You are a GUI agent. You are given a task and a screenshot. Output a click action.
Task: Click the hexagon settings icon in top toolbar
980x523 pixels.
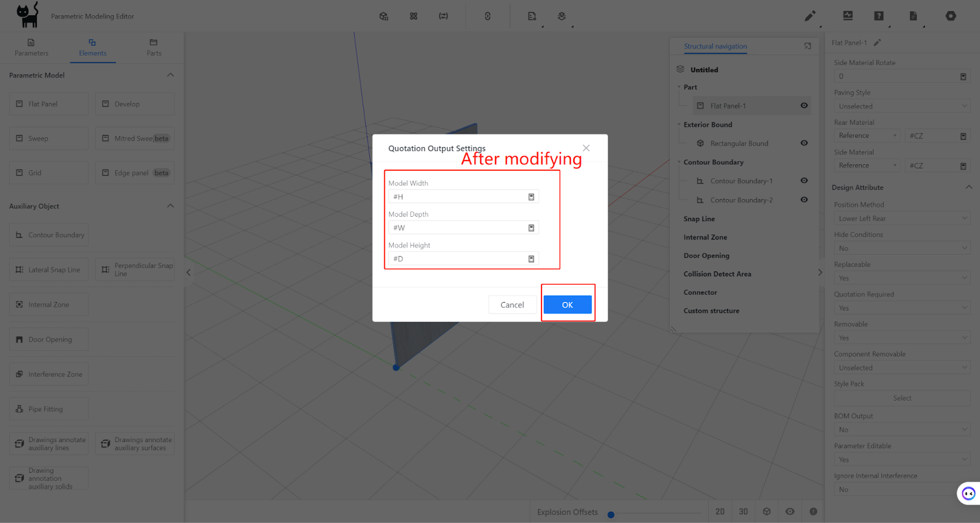951,16
